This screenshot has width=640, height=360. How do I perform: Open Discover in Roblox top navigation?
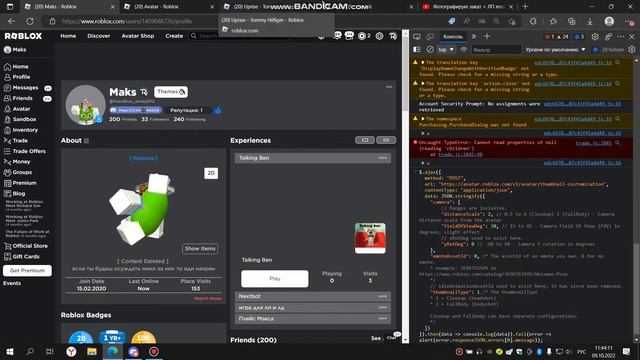pyautogui.click(x=99, y=36)
